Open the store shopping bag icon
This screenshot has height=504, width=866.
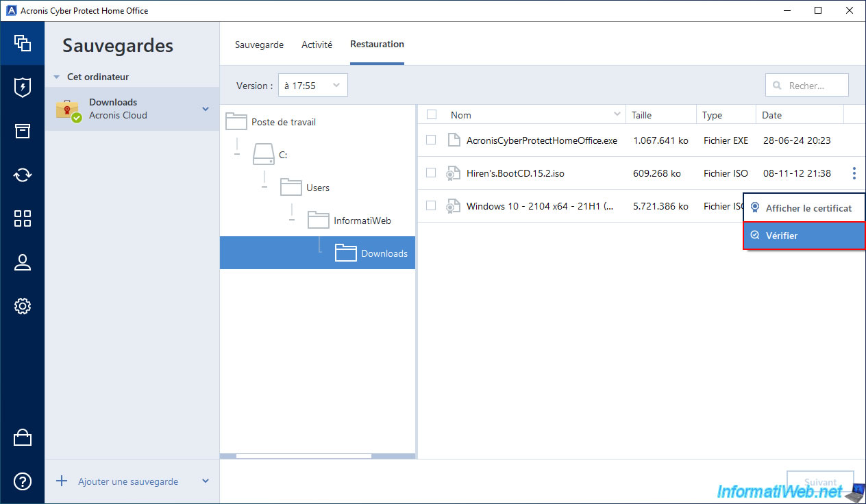click(x=23, y=438)
